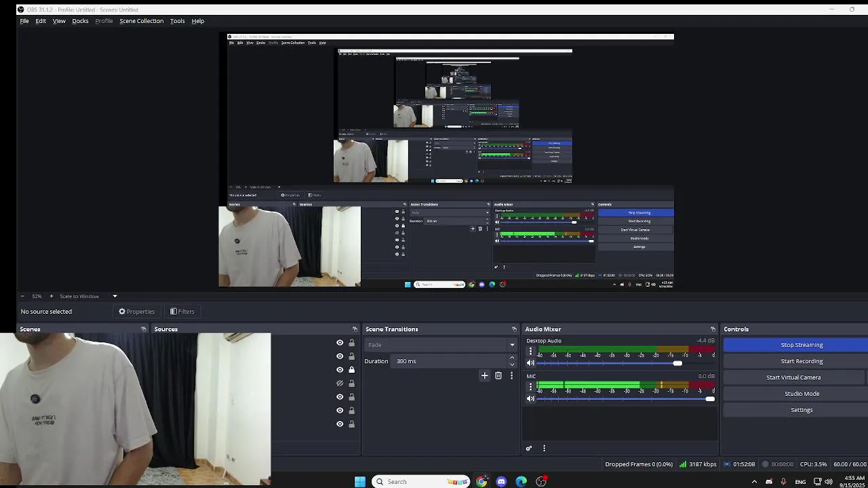
Task: Open the Windows Start menu
Action: click(360, 481)
